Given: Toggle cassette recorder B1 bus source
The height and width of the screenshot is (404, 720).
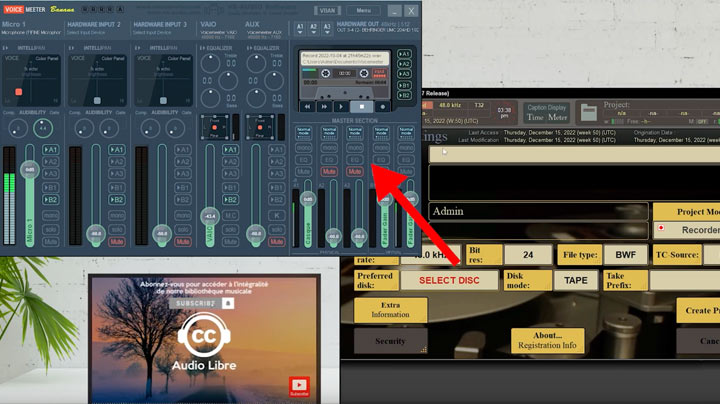Looking at the screenshot, I should (404, 85).
